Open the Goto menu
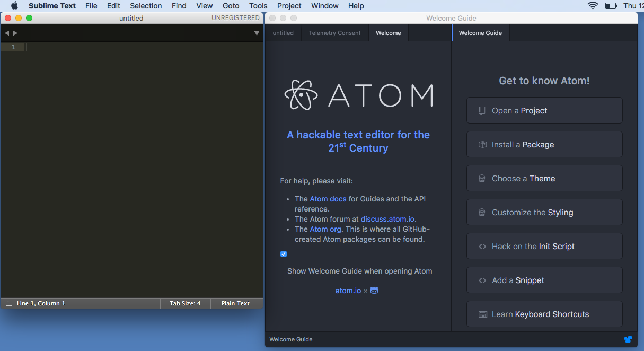 click(231, 6)
